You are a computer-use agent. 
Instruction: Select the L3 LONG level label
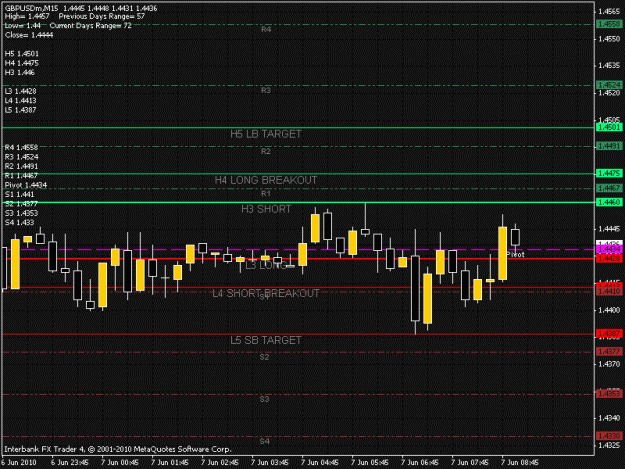(x=265, y=265)
